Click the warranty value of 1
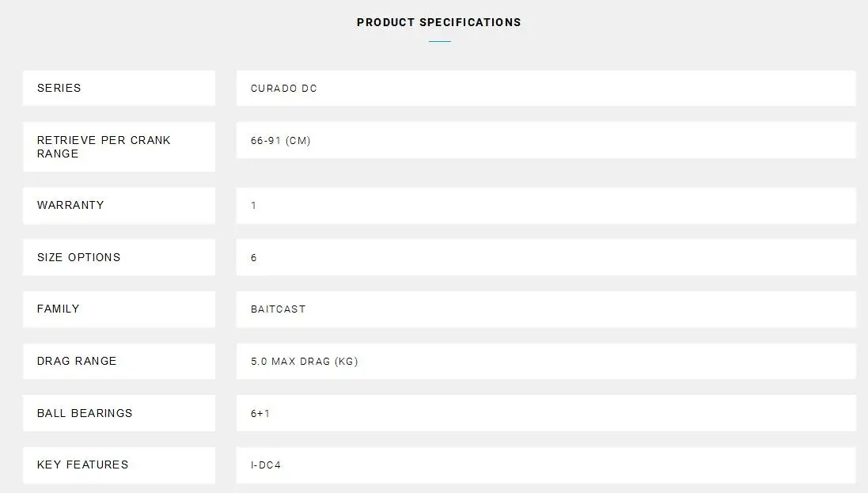 coord(254,206)
